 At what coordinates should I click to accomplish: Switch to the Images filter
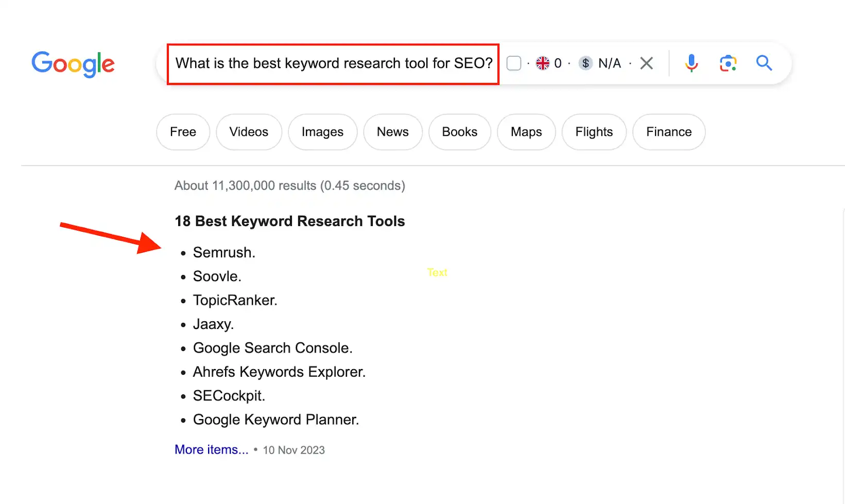click(323, 132)
